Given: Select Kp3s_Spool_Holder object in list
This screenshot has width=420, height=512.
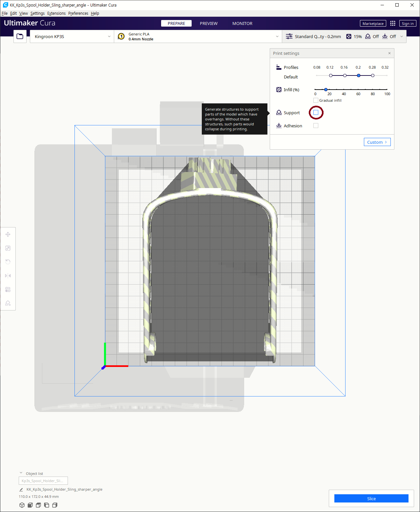Looking at the screenshot, I should click(x=43, y=481).
